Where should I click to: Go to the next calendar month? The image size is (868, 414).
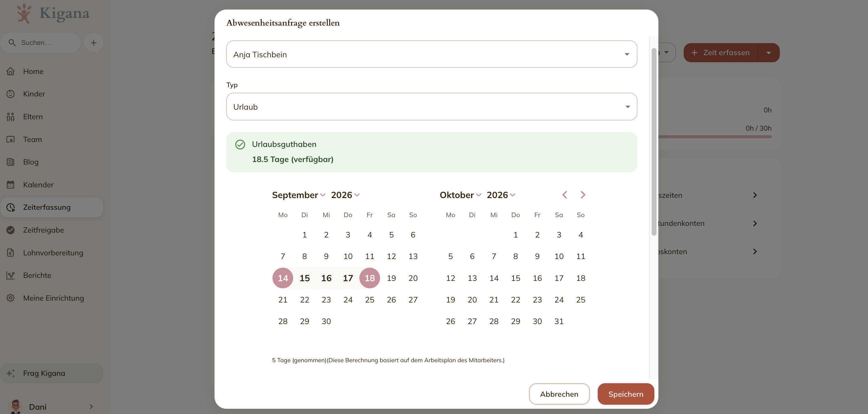[583, 195]
